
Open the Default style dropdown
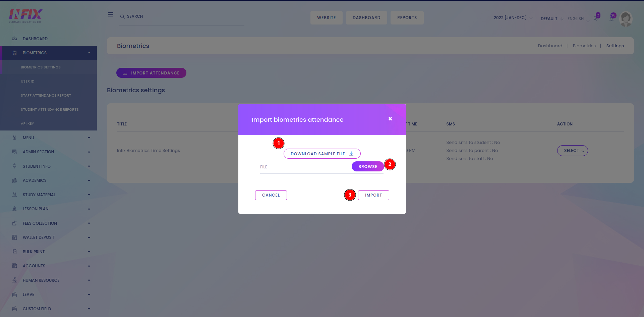(x=552, y=19)
